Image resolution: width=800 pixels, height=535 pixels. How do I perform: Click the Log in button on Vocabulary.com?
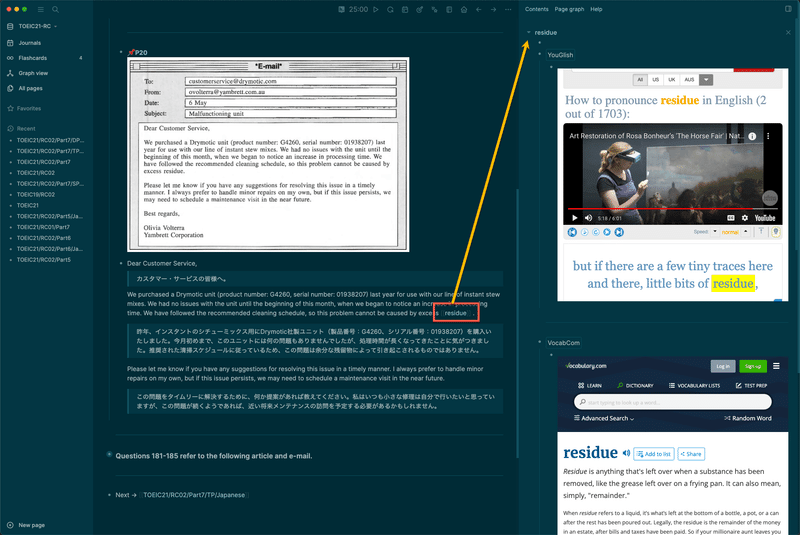(x=722, y=366)
